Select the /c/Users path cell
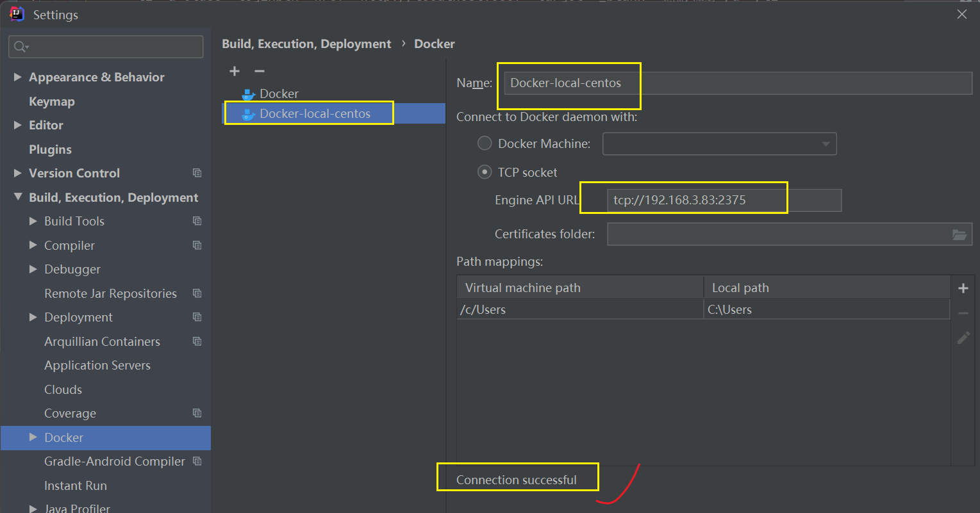The height and width of the screenshot is (513, 980). click(580, 309)
